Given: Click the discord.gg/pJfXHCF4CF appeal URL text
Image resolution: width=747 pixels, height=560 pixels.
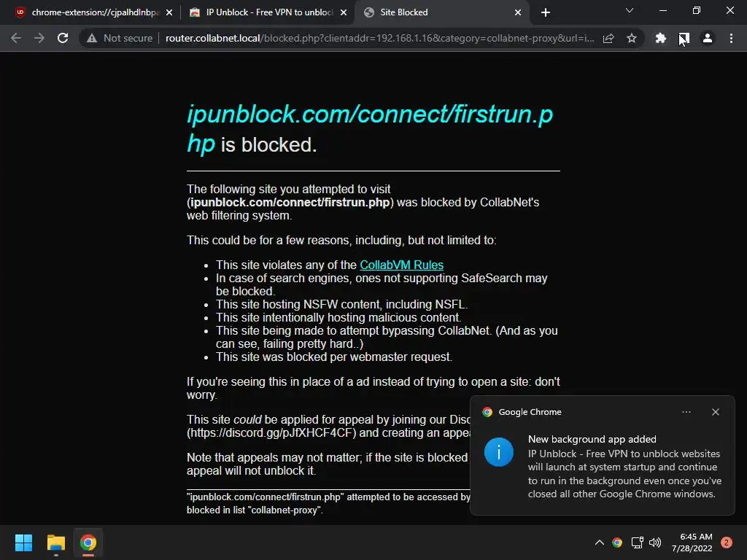Looking at the screenshot, I should 271,432.
